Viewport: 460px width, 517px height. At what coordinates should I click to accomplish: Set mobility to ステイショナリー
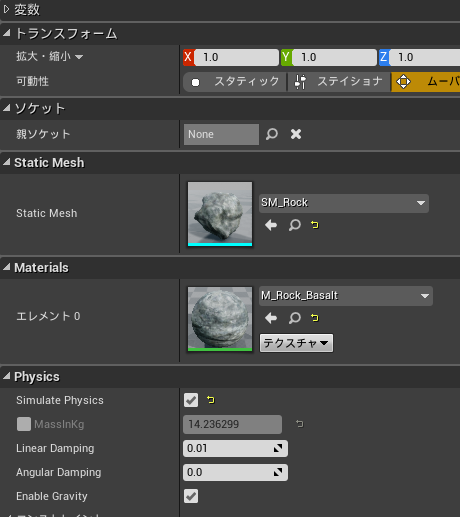(339, 82)
